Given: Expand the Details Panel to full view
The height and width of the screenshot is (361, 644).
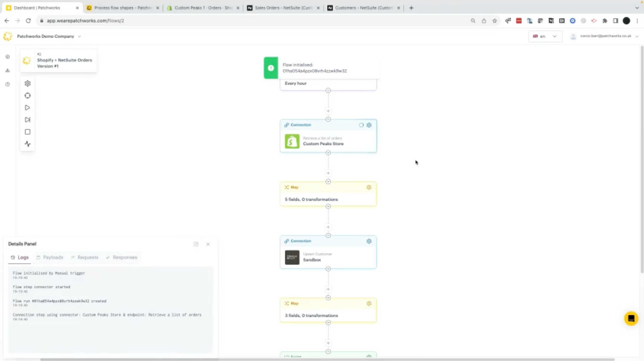Looking at the screenshot, I should 196,244.
